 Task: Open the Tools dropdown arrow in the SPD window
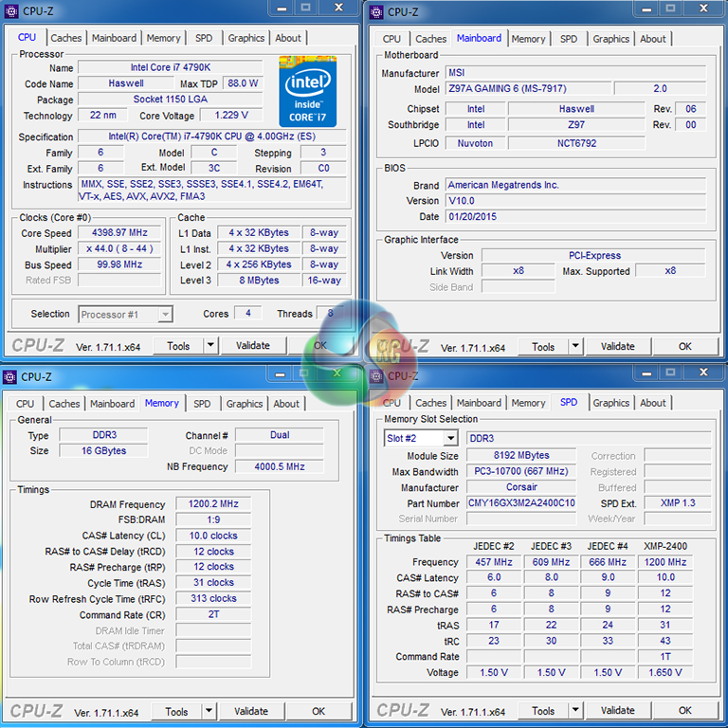576,711
